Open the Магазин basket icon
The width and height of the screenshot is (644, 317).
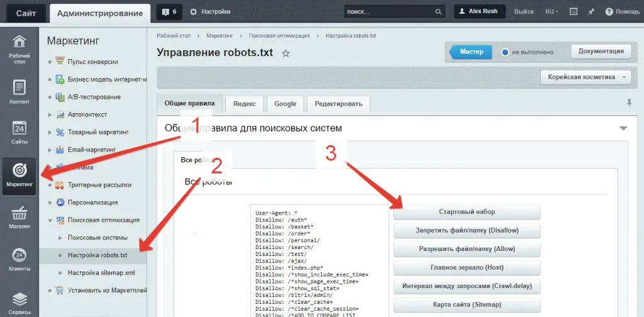pos(19,217)
